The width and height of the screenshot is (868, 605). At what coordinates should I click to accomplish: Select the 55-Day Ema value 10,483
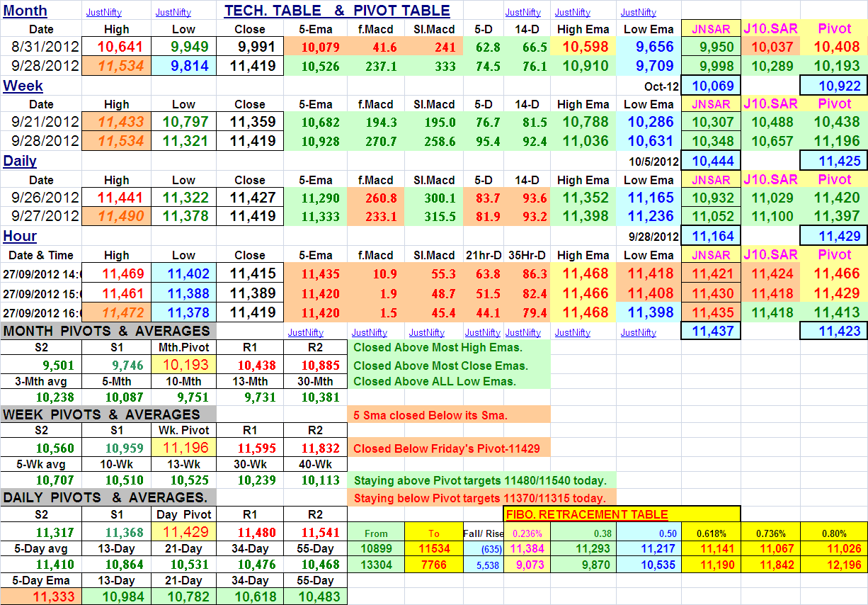tap(316, 596)
